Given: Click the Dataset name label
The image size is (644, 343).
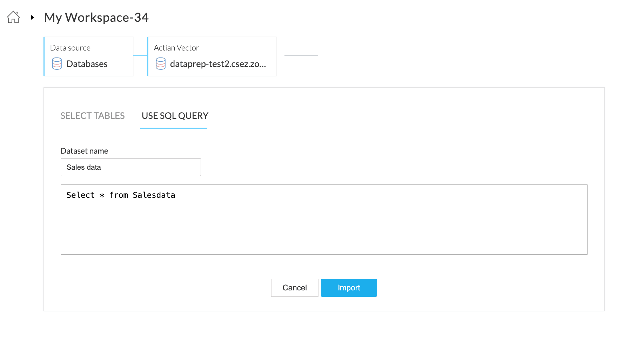Looking at the screenshot, I should click(x=84, y=151).
